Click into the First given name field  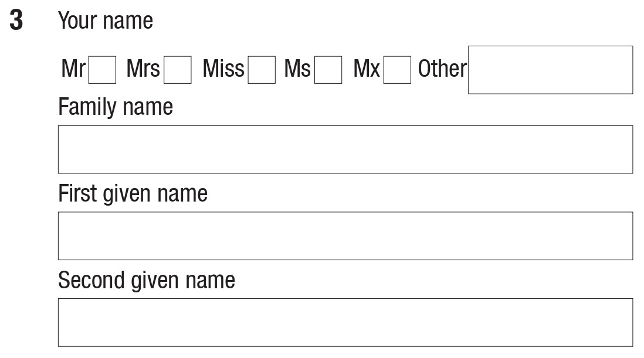(345, 236)
